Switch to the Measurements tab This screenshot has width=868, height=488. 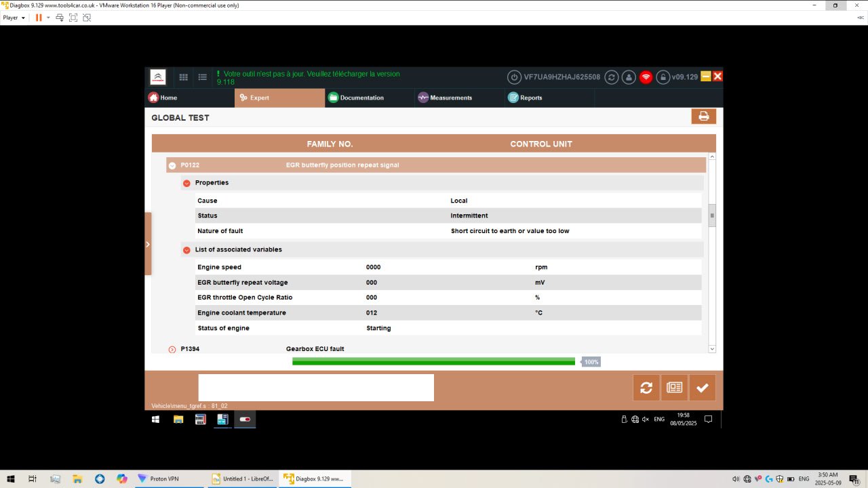[x=460, y=98]
